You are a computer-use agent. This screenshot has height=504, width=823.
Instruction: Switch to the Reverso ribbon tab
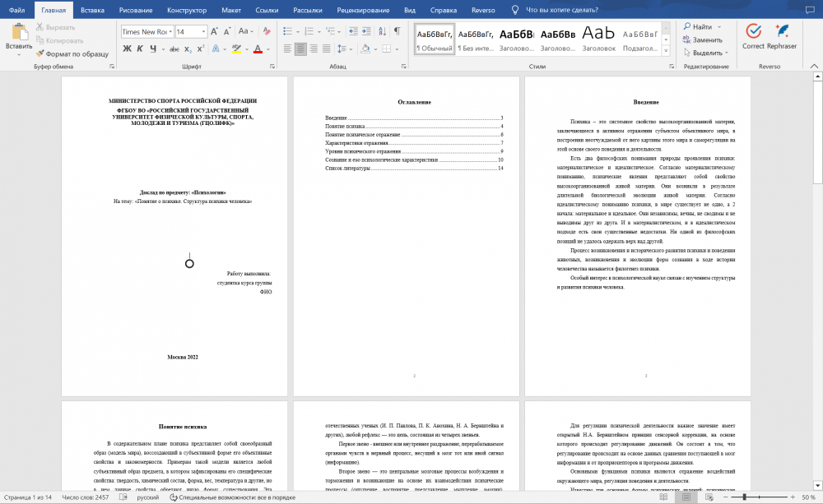(483, 10)
